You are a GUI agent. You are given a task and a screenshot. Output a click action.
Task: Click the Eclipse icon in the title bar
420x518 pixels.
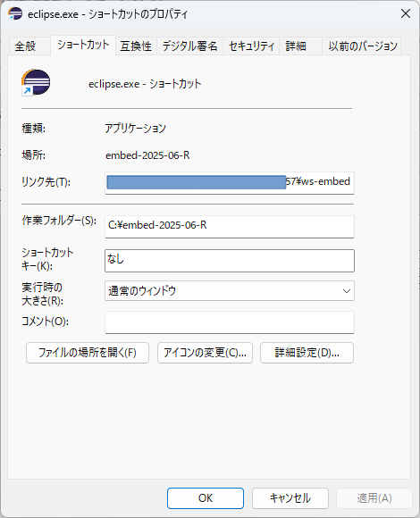(15, 14)
